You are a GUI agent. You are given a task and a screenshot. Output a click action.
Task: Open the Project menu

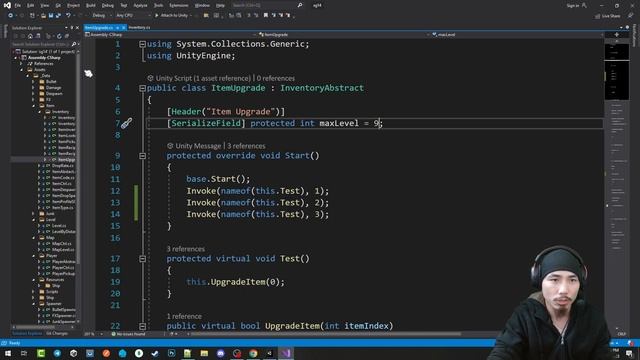(73, 5)
